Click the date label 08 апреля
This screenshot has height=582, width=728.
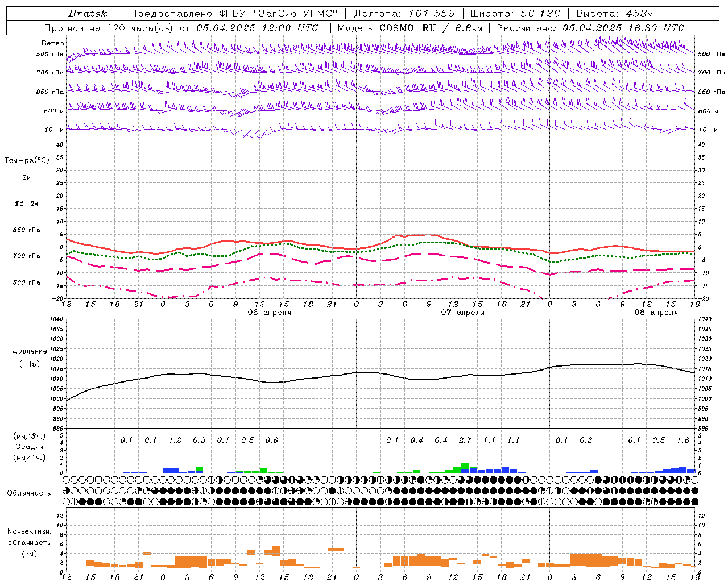[656, 313]
